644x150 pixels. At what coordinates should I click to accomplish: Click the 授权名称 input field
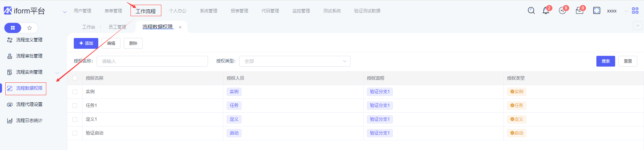152,61
